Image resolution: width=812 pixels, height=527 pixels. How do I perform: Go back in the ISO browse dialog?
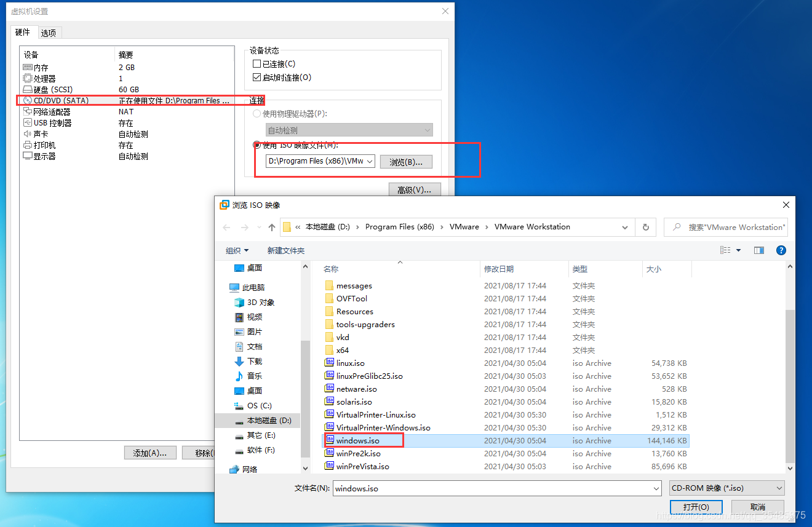[226, 228]
